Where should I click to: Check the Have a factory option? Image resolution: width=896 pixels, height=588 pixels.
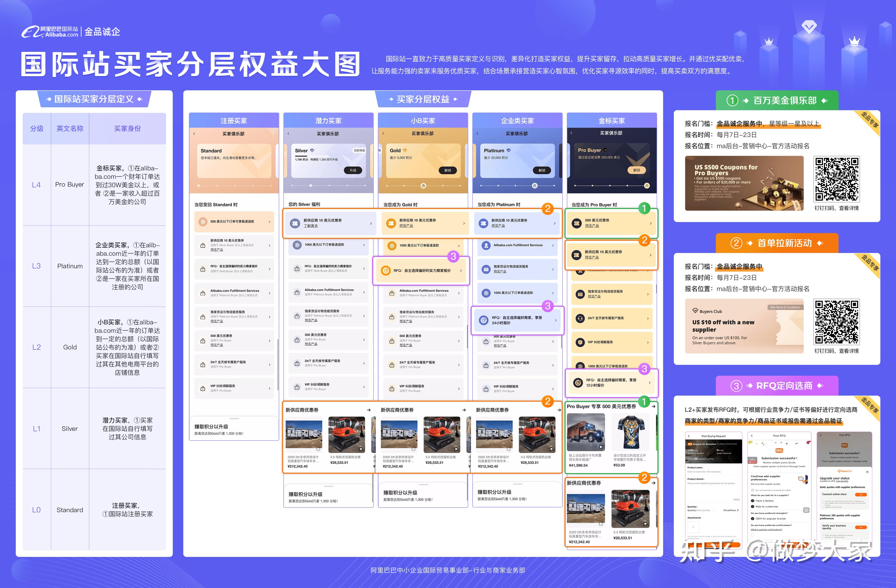[753, 501]
